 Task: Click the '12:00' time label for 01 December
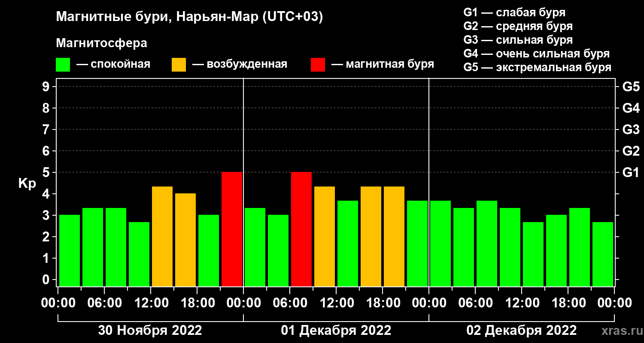336,303
